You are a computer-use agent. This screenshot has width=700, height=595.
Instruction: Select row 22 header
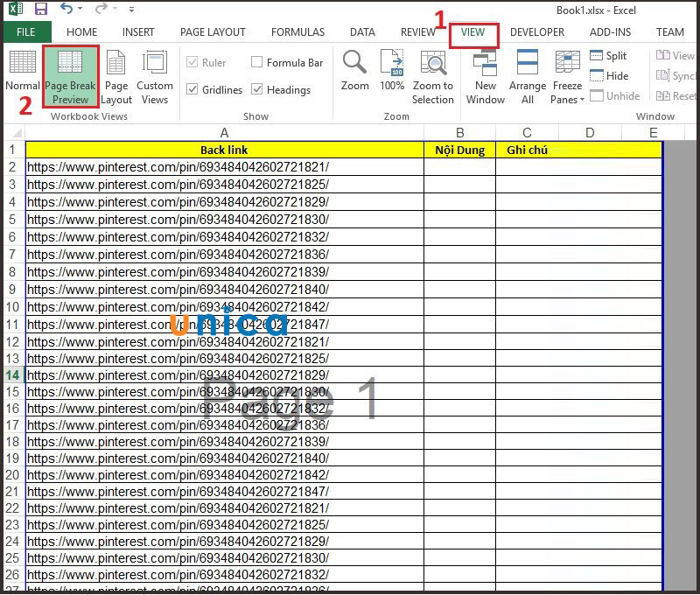pyautogui.click(x=12, y=508)
